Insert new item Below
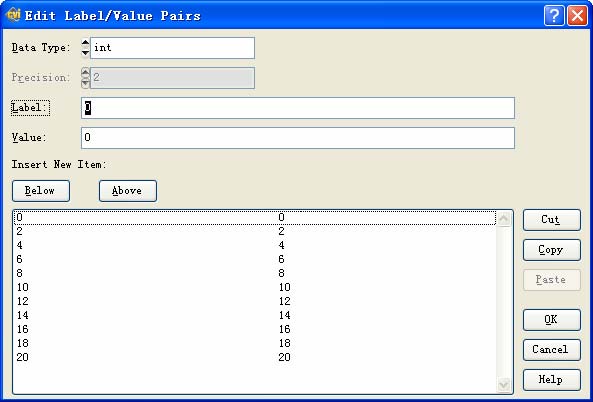593x402 pixels. (x=41, y=191)
